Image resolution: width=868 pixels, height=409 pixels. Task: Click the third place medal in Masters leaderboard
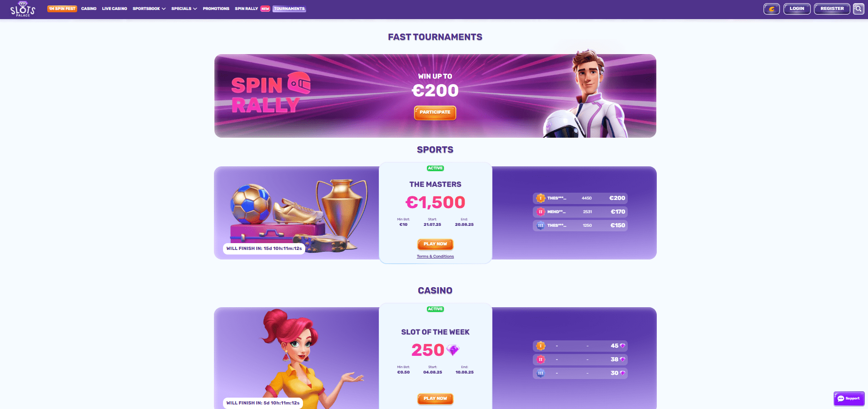[x=541, y=225]
